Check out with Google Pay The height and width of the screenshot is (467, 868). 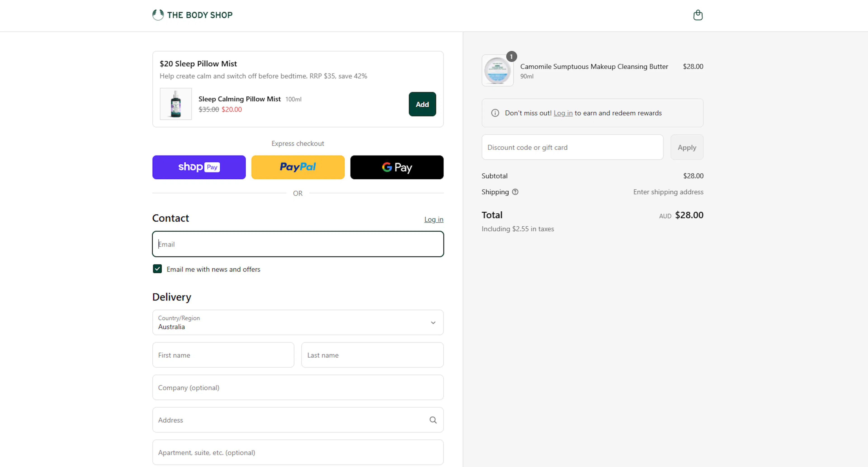(397, 167)
